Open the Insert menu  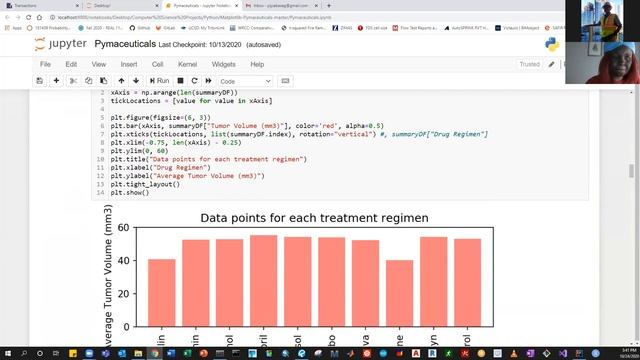coord(129,64)
